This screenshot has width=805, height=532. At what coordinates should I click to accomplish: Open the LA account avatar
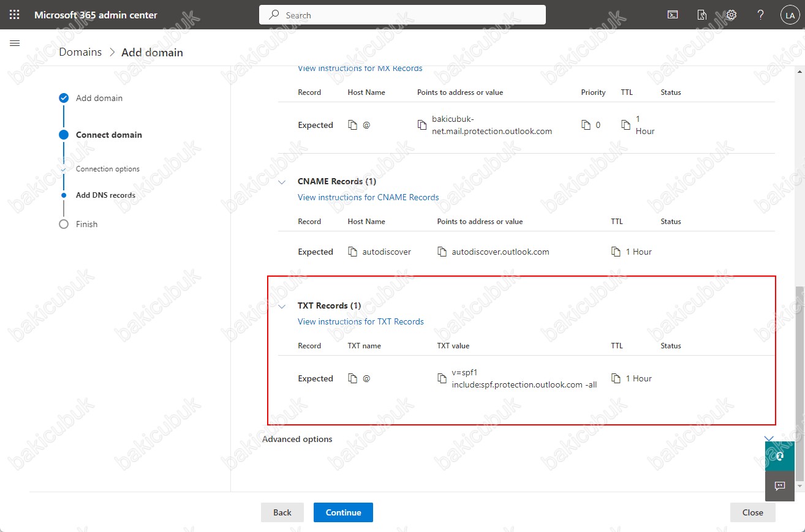[789, 15]
